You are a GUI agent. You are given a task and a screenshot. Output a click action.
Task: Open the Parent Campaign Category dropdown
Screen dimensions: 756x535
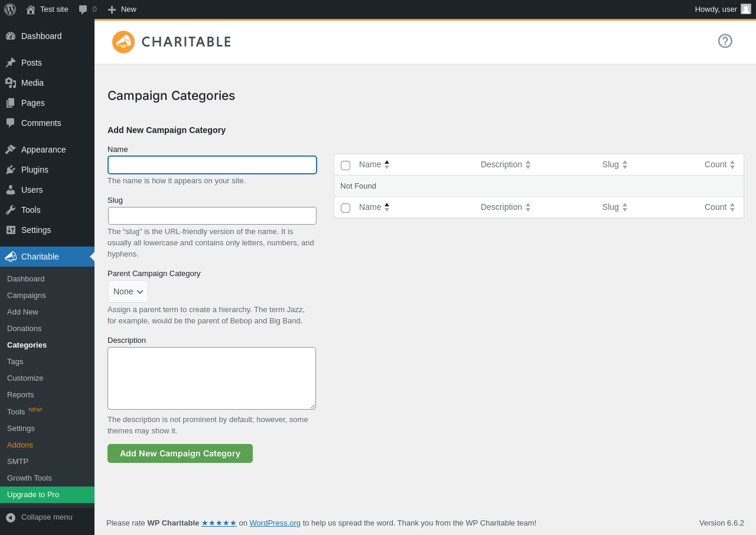128,291
